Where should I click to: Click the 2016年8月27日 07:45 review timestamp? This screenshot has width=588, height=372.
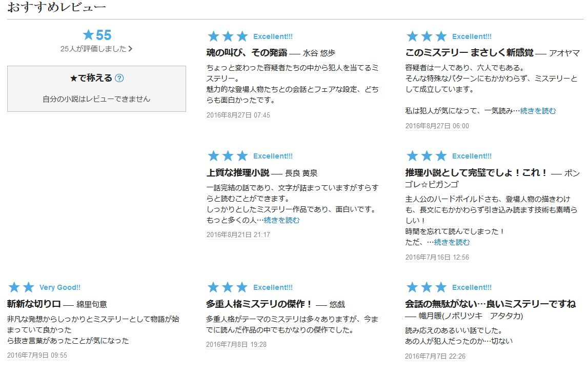[238, 115]
